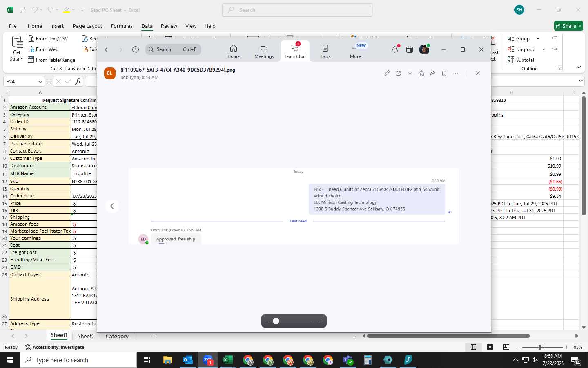This screenshot has width=588, height=368.
Task: Expand formula bar chevron
Action: click(x=581, y=81)
